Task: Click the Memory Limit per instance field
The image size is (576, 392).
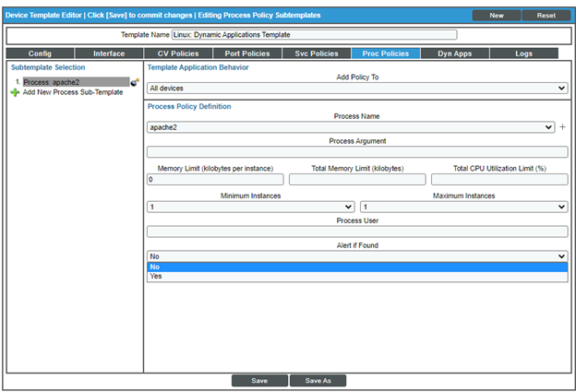Action: point(215,180)
